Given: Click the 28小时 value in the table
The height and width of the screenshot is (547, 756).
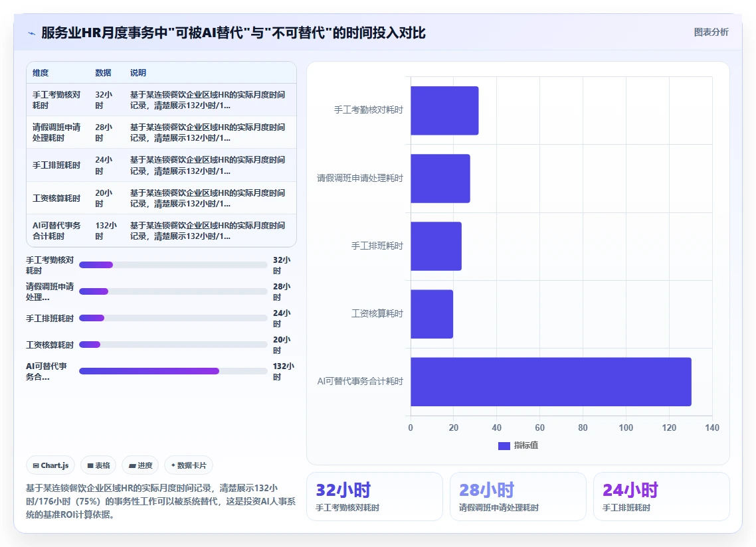Looking at the screenshot, I should point(104,133).
